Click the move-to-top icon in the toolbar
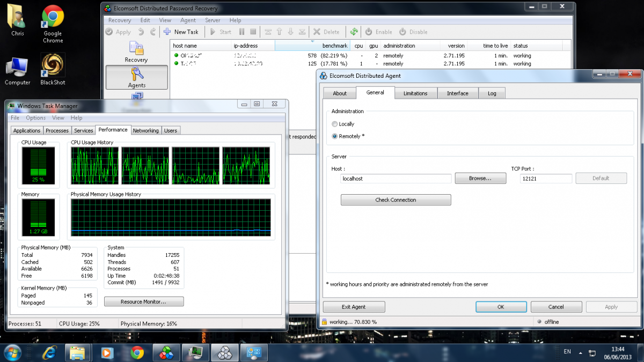This screenshot has height=362, width=644. pos(268,32)
